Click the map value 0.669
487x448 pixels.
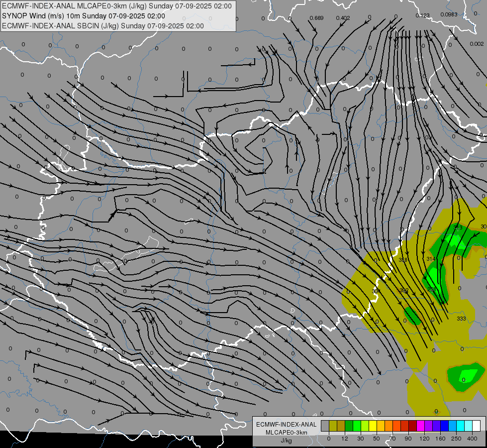pos(316,18)
